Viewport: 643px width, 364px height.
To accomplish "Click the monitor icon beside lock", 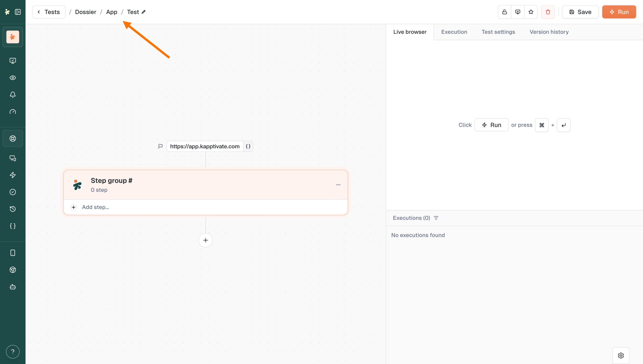I will 518,12.
